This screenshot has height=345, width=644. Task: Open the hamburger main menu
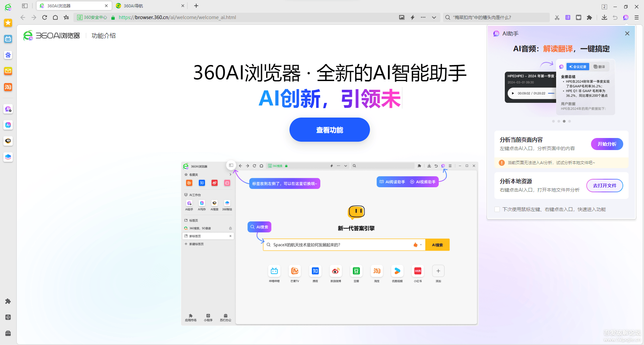[x=637, y=17]
